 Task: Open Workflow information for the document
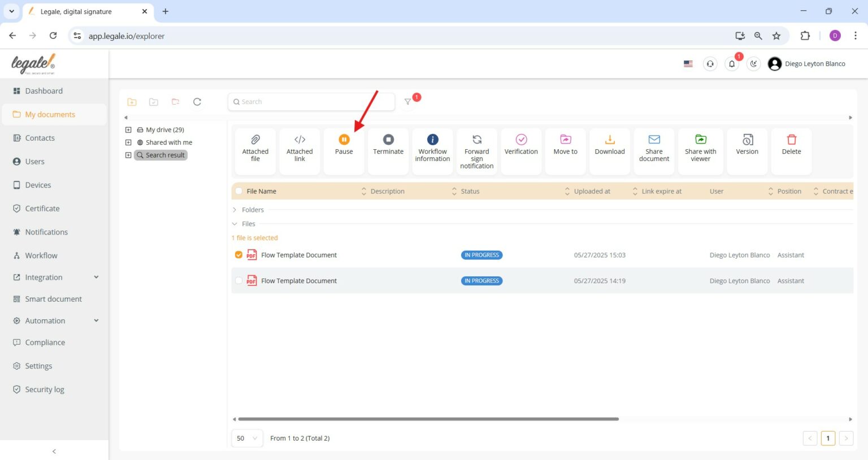[432, 148]
